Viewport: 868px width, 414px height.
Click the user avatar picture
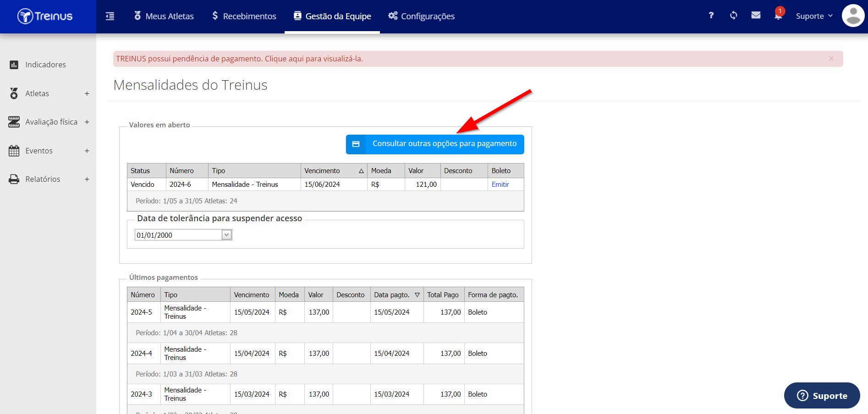tap(853, 16)
